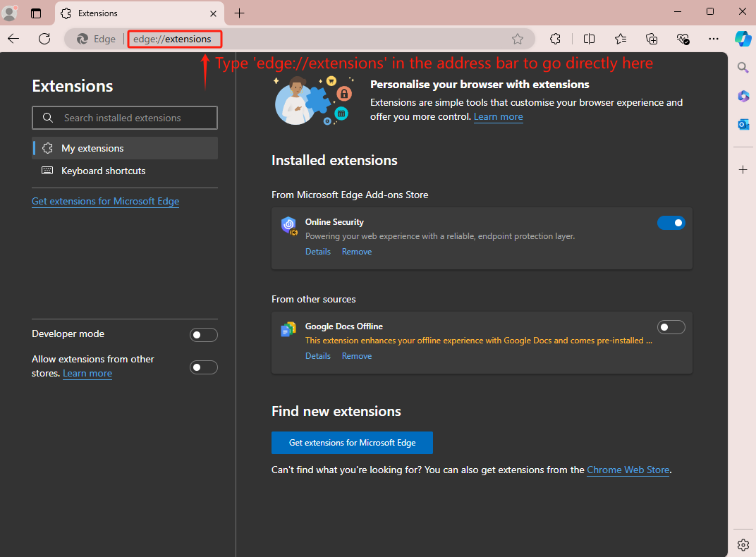Click Get extensions for Microsoft Edge button
The width and height of the screenshot is (756, 557).
coord(352,443)
